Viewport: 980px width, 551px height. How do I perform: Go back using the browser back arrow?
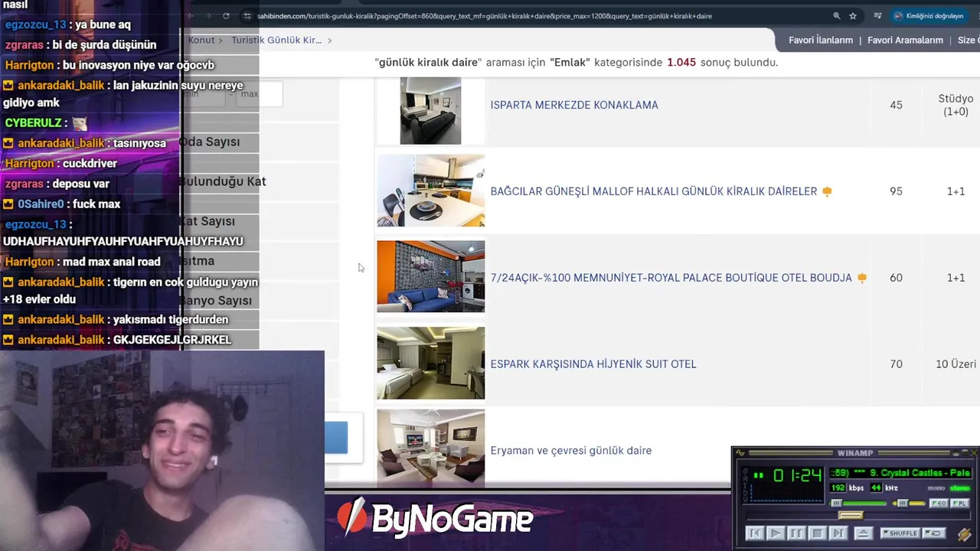191,15
